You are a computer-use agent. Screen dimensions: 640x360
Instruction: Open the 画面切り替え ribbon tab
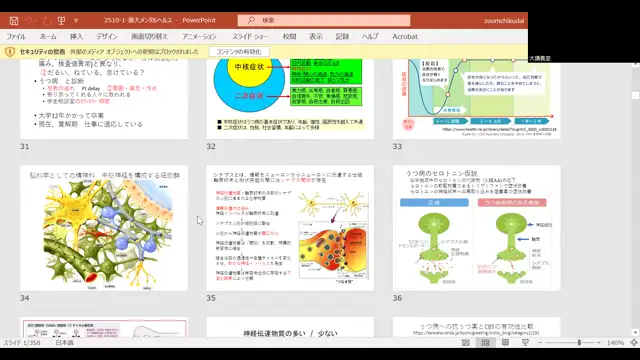point(149,37)
